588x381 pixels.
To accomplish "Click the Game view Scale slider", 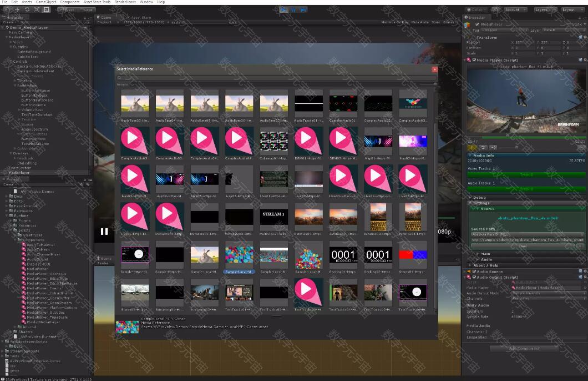I will (205, 23).
